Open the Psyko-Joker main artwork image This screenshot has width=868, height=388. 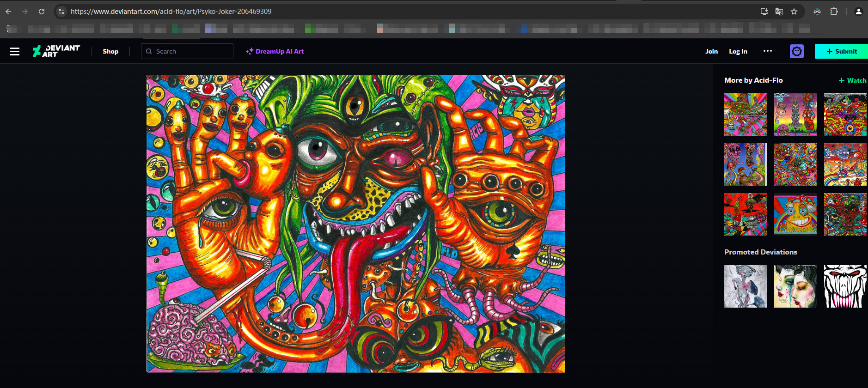coord(355,224)
